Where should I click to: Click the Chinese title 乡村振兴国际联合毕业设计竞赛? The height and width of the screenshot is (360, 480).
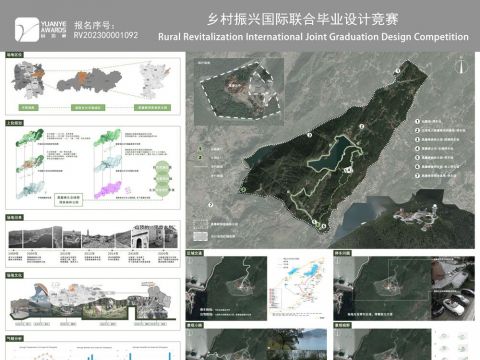tap(302, 19)
